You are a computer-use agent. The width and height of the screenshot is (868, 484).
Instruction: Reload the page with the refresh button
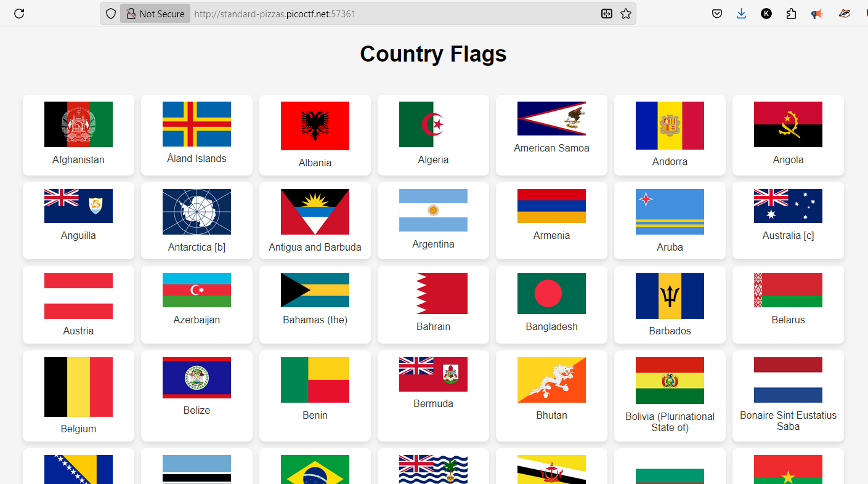click(19, 14)
